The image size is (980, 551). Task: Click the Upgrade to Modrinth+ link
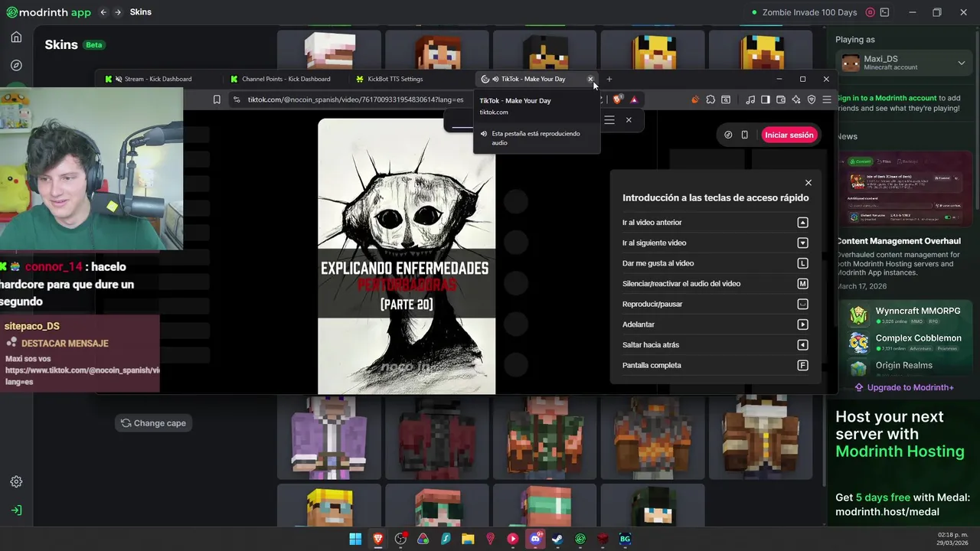point(904,387)
